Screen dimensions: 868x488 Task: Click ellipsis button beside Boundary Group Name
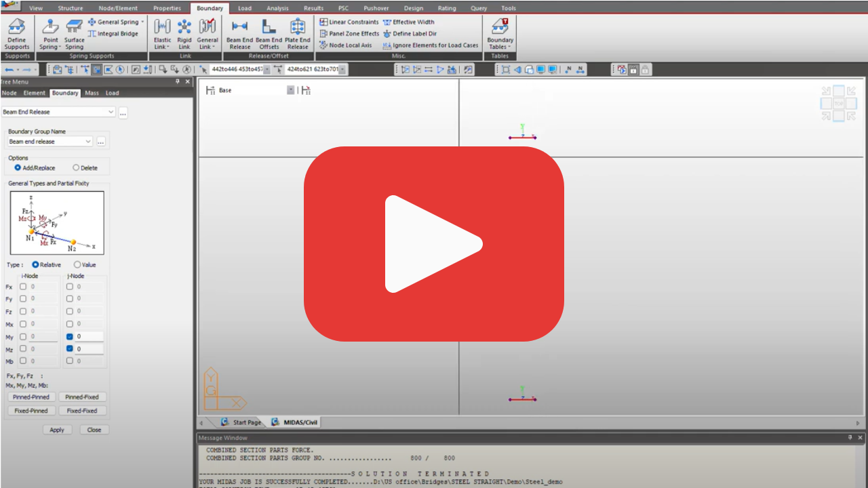point(101,142)
